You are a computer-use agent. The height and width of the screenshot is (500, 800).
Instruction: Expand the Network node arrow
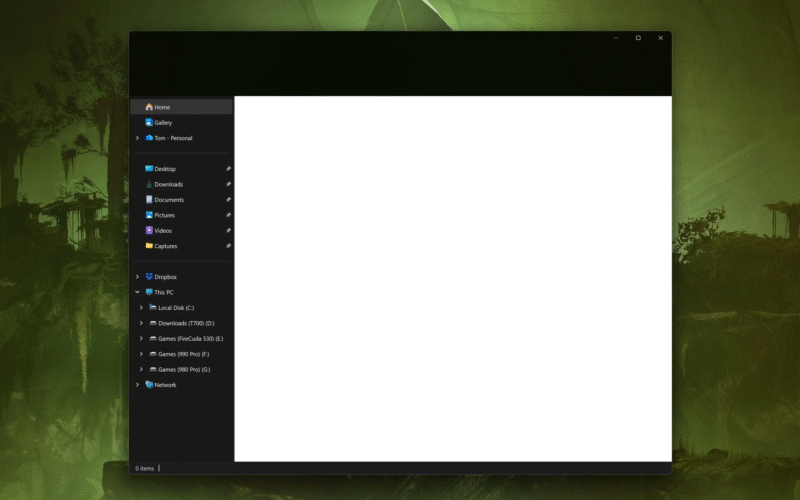[137, 385]
